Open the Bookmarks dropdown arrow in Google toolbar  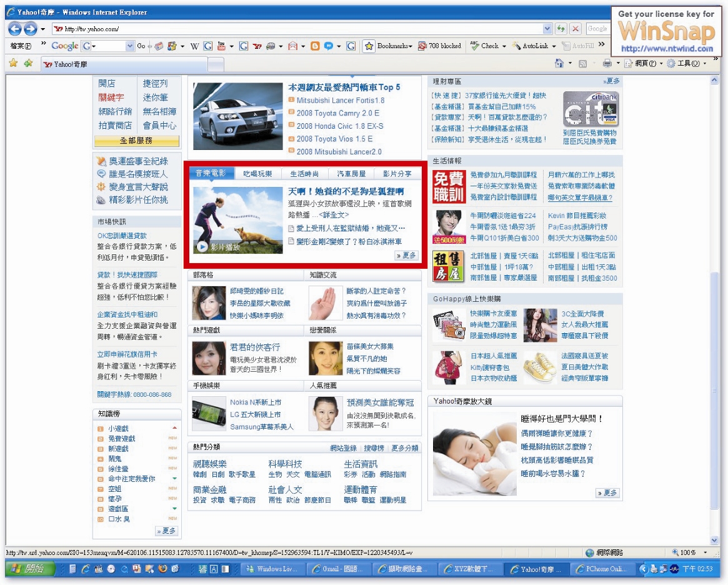[411, 46]
